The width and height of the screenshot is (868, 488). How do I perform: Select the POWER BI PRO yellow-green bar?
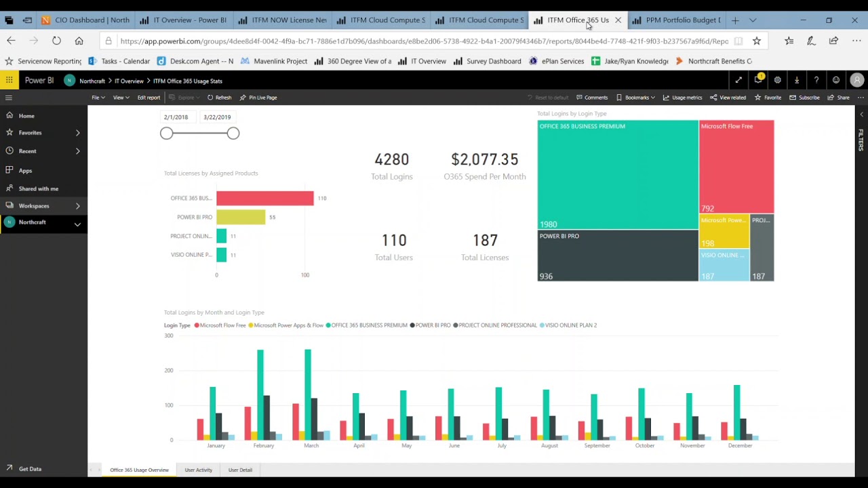241,217
